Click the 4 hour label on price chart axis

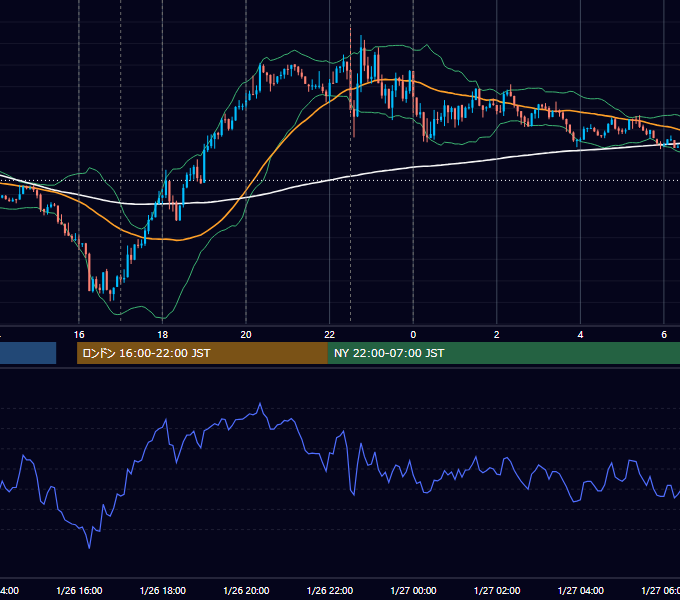click(580, 335)
